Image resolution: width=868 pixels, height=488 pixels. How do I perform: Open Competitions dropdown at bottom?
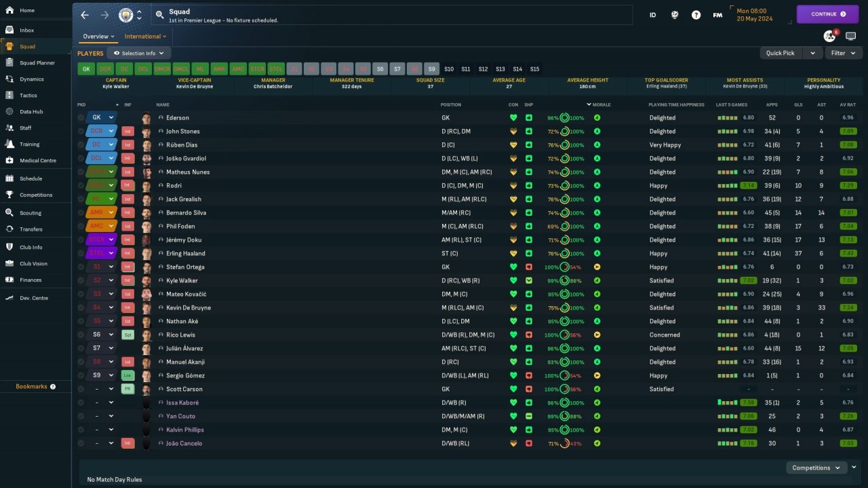[816, 468]
